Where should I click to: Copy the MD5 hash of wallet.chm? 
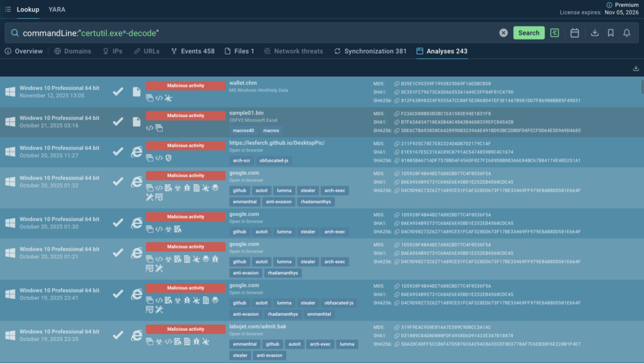click(x=396, y=84)
